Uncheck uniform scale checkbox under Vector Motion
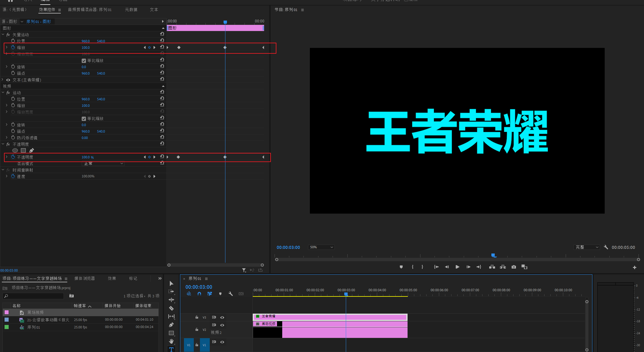 [x=84, y=61]
